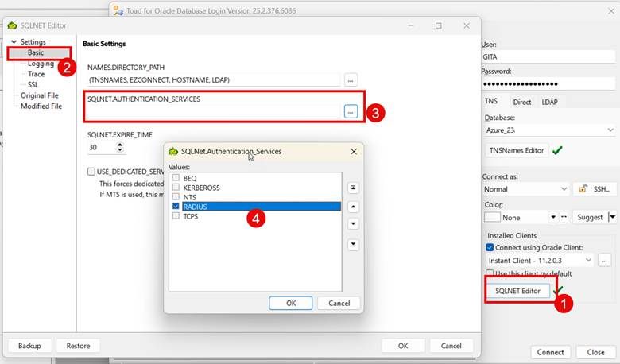Viewport: 620px width, 364px height.
Task: Click Restore in SQLNET Editor
Action: pyautogui.click(x=78, y=346)
